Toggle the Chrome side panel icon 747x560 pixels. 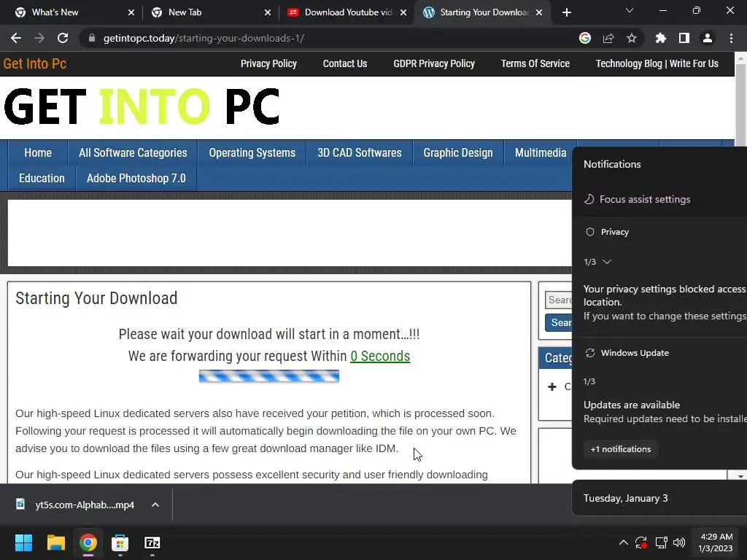point(684,38)
